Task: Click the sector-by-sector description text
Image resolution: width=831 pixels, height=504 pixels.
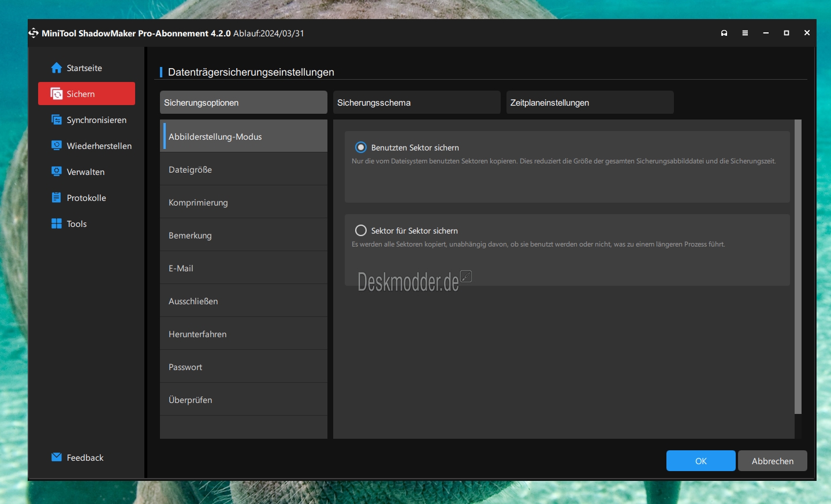Action: pos(538,244)
